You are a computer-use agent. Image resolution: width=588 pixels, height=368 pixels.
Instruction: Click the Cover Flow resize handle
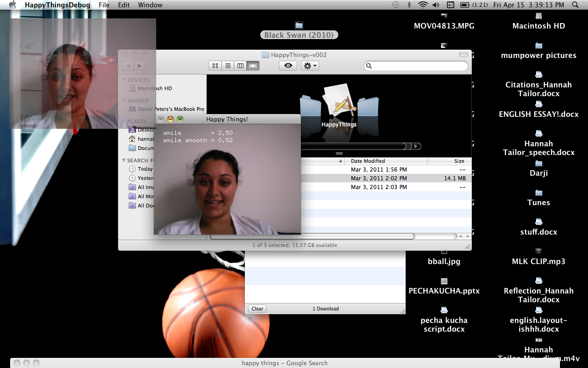[339, 153]
